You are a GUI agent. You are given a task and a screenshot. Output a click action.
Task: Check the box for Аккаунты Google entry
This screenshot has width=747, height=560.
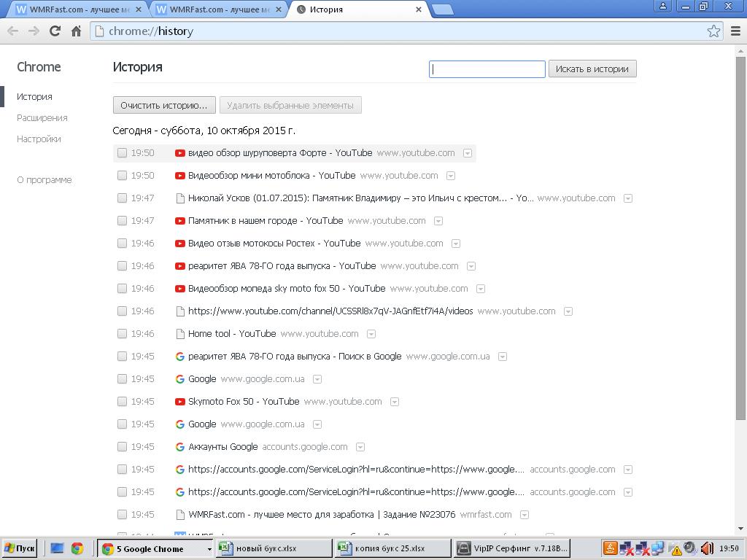[x=122, y=447]
